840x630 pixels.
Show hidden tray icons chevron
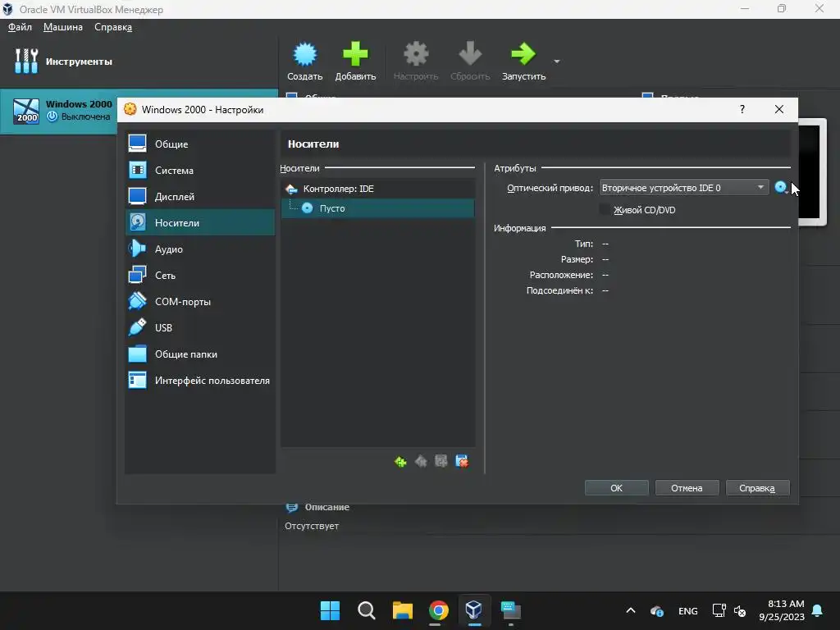tap(631, 610)
